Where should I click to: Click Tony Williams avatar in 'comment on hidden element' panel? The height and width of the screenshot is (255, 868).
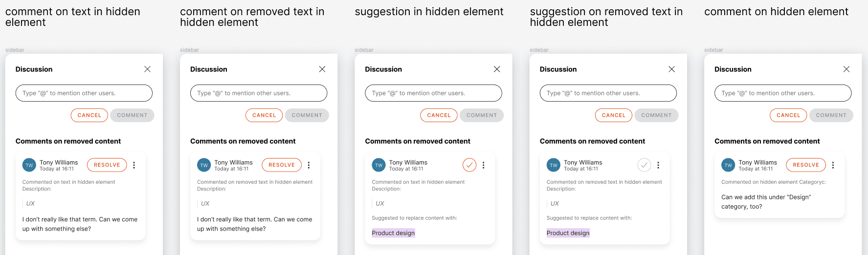[728, 165]
